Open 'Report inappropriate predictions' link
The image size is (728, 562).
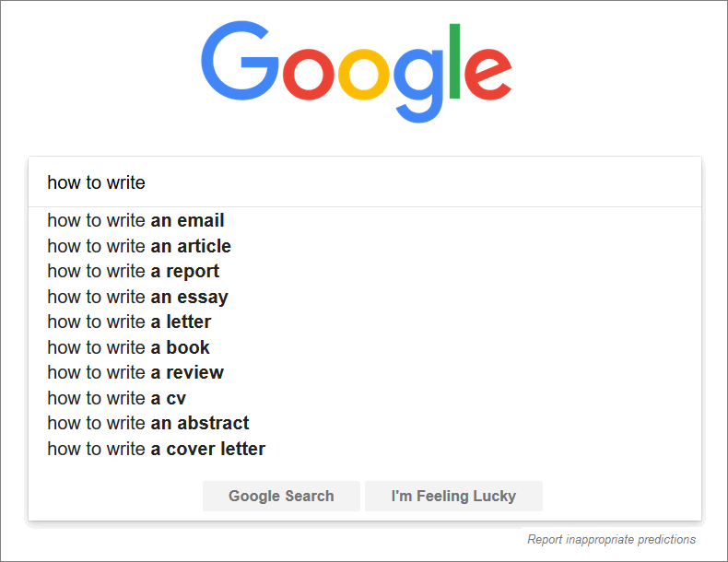click(x=612, y=539)
